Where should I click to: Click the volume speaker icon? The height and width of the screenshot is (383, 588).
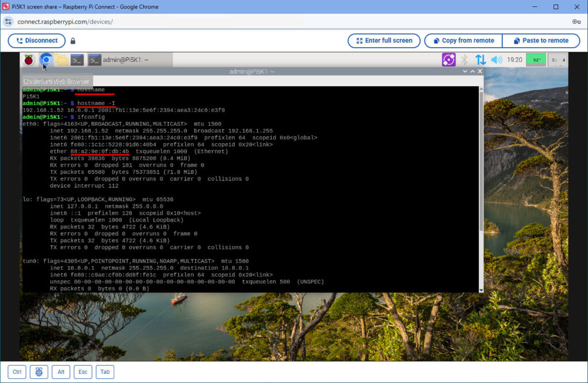click(497, 60)
